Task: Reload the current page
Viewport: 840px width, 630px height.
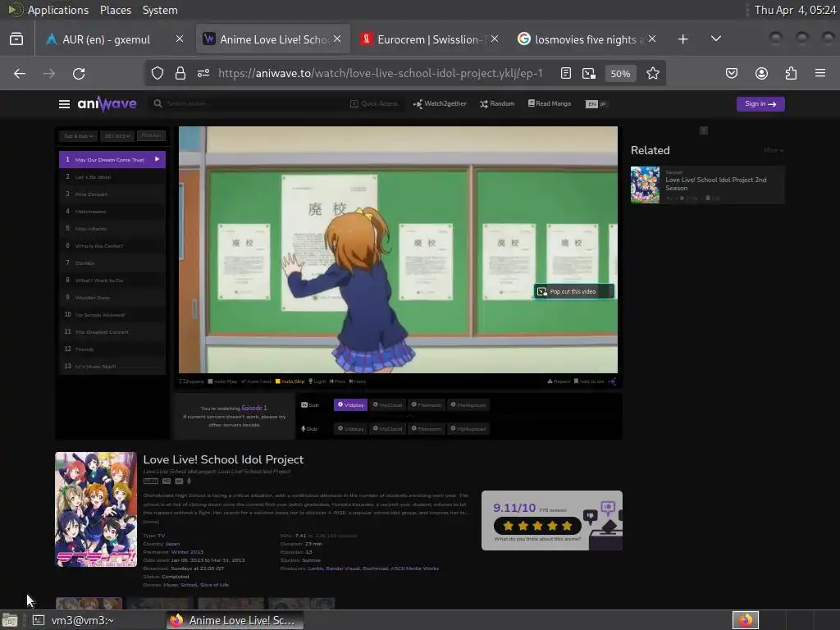Action: click(79, 73)
